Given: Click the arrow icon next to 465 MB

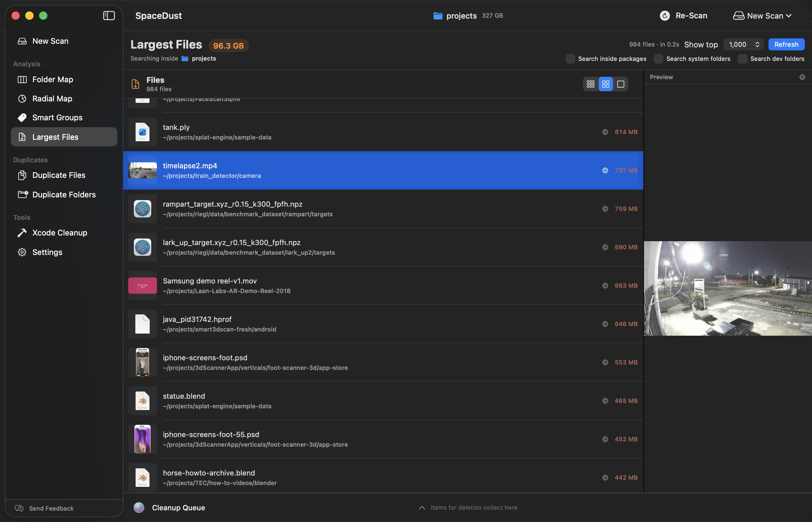Looking at the screenshot, I should pos(605,401).
